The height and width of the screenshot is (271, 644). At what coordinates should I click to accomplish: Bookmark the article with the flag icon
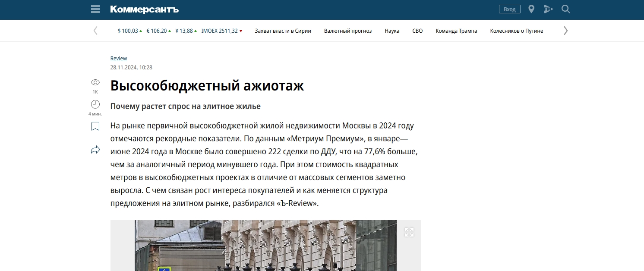tap(95, 126)
